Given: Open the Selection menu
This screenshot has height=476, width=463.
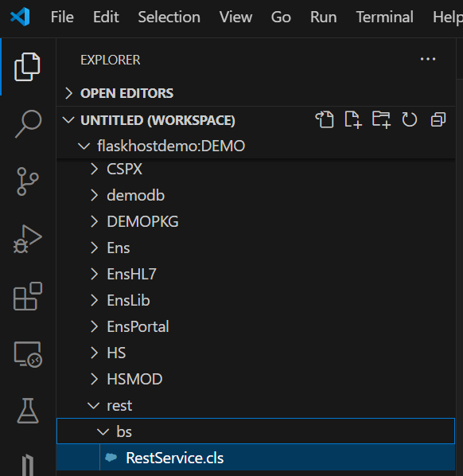Looking at the screenshot, I should click(x=169, y=17).
